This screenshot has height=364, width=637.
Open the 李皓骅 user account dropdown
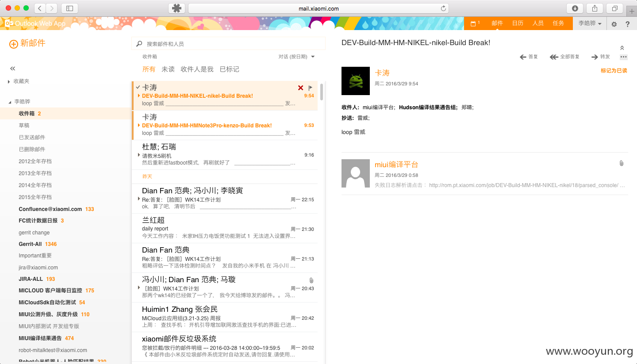590,23
